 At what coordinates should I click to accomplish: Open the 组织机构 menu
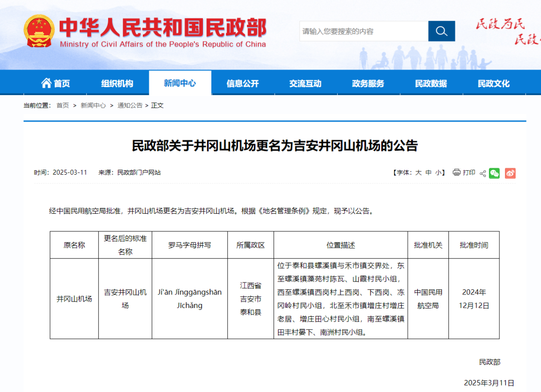117,83
